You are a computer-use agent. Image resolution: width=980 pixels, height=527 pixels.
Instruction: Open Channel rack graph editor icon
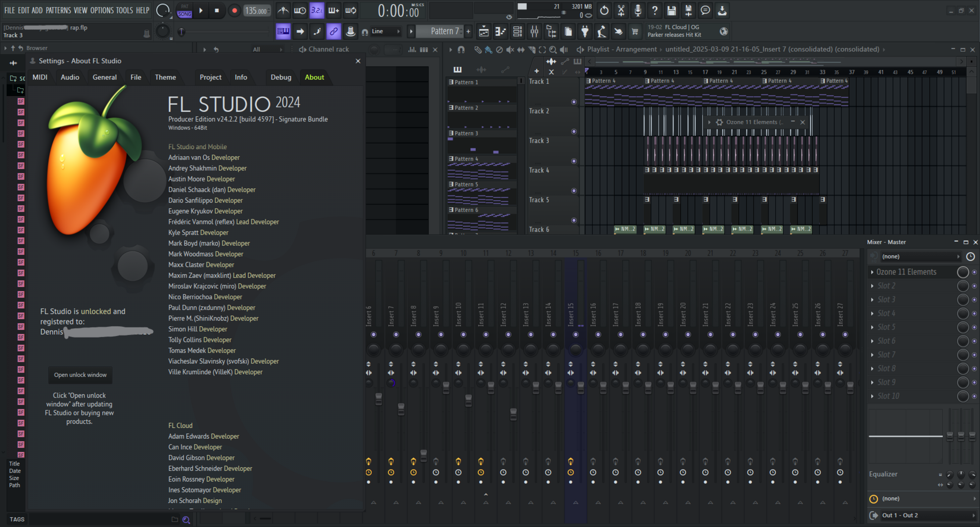pos(412,50)
